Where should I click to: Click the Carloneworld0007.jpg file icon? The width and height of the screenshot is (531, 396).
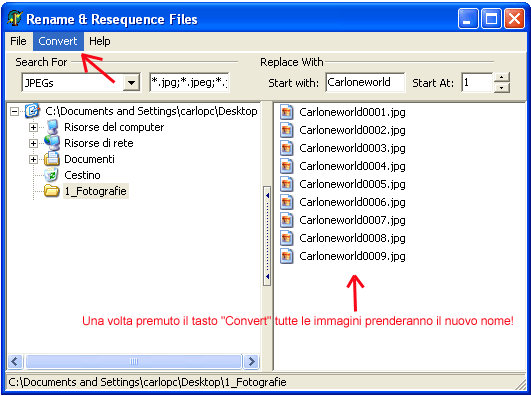286,220
